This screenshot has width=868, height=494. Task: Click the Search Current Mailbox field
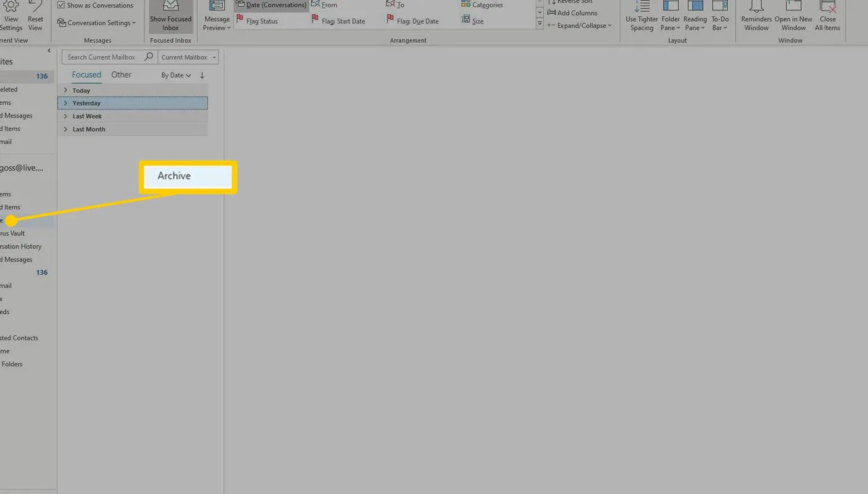102,56
